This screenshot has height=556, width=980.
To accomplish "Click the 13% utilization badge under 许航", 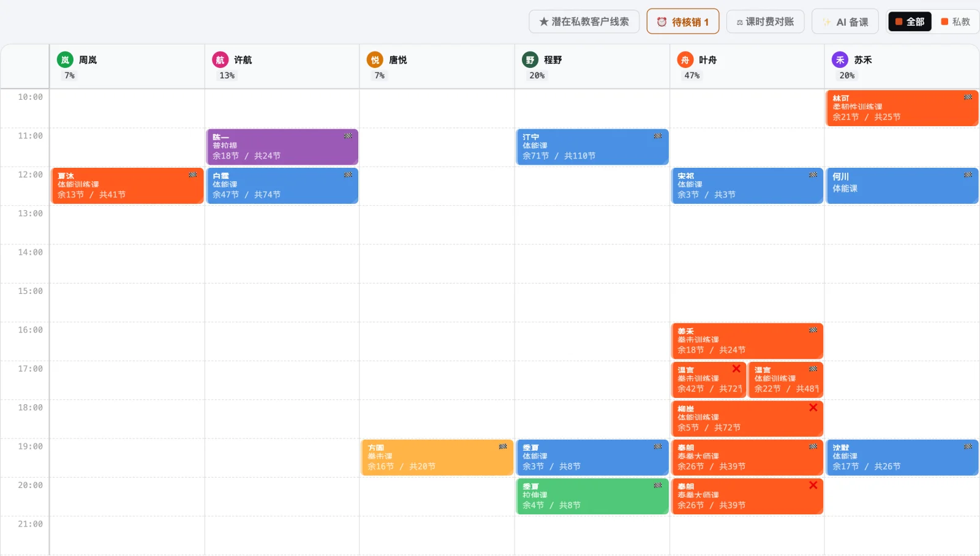I will tap(227, 75).
